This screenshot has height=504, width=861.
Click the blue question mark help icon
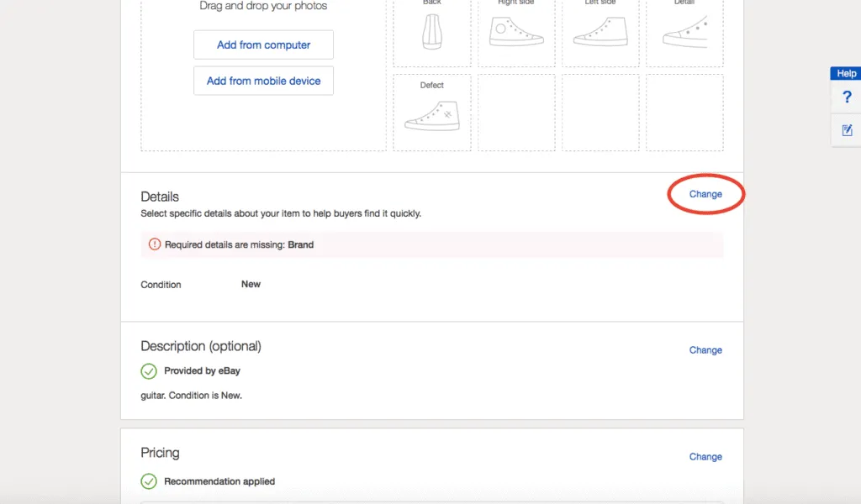point(846,97)
